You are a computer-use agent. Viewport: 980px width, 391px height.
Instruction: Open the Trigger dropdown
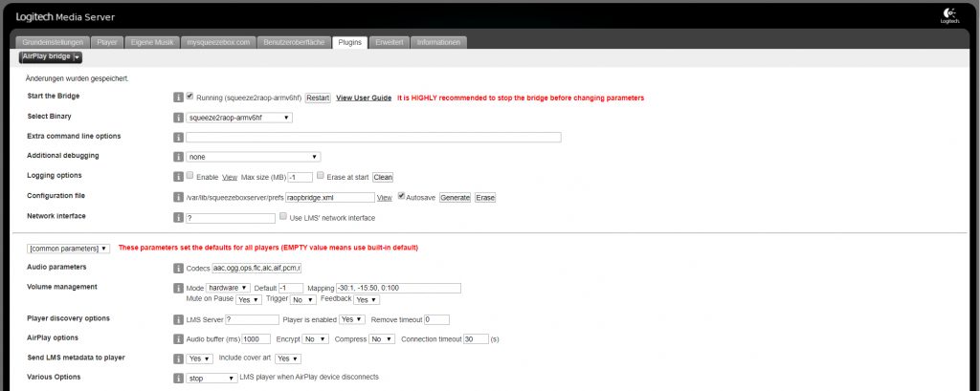tap(303, 300)
